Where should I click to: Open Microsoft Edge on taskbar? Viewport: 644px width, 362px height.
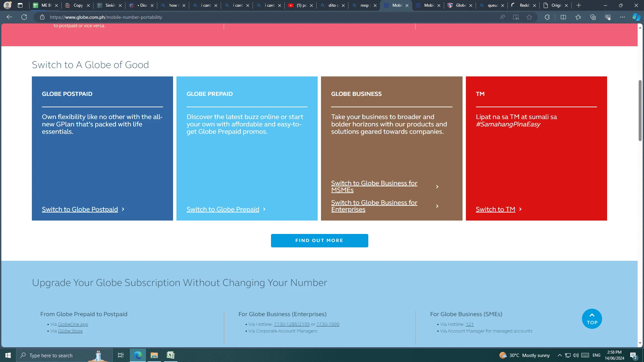pos(138,355)
